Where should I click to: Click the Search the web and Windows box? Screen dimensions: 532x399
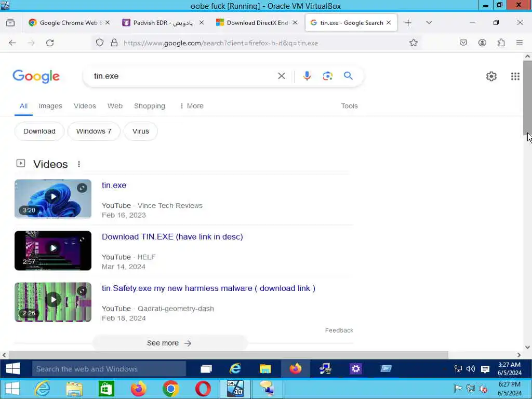coord(109,369)
